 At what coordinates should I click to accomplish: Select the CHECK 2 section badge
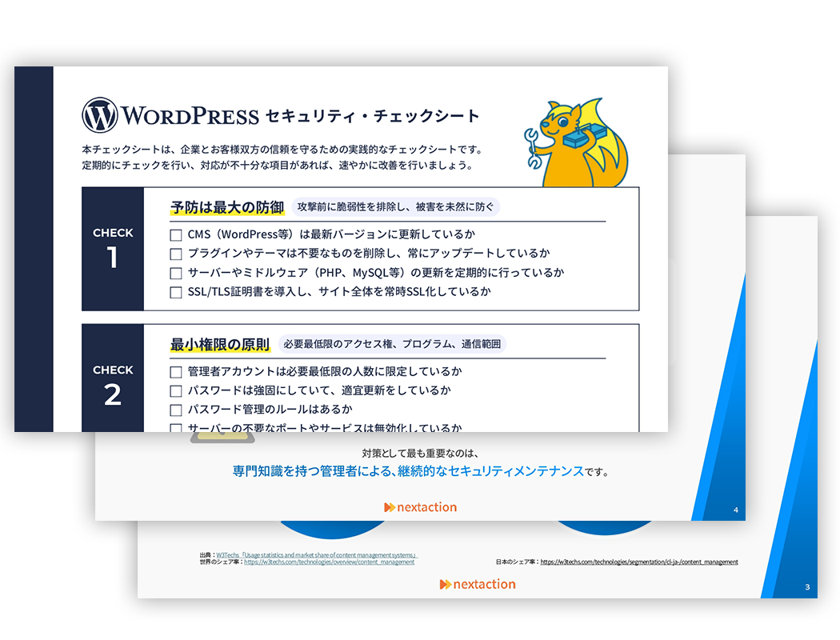(x=113, y=385)
